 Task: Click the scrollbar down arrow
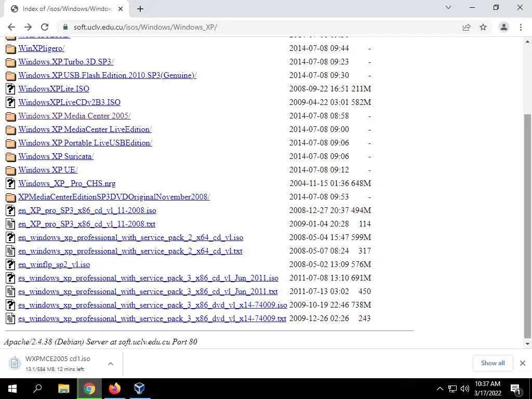(527, 344)
